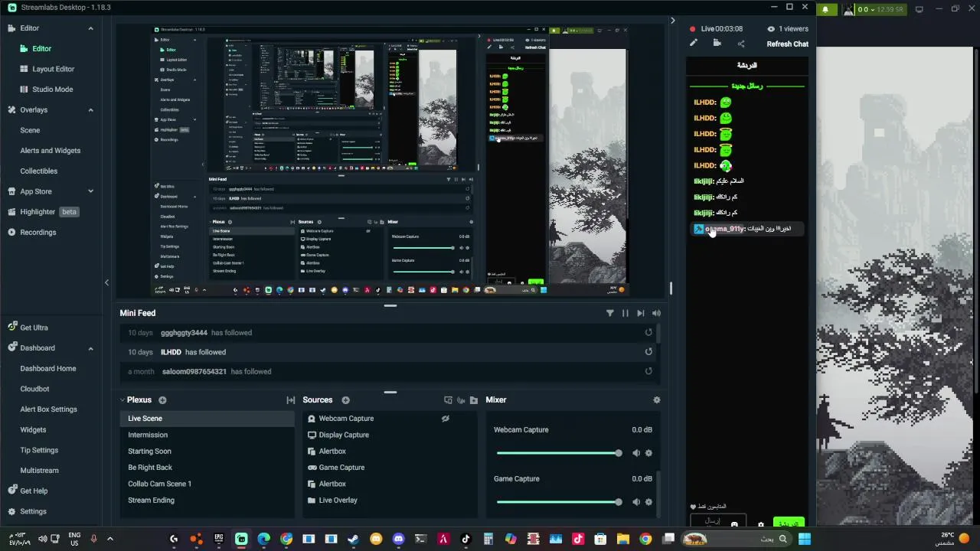Adjust the Game Capture volume slider
The height and width of the screenshot is (551, 980).
click(x=559, y=502)
